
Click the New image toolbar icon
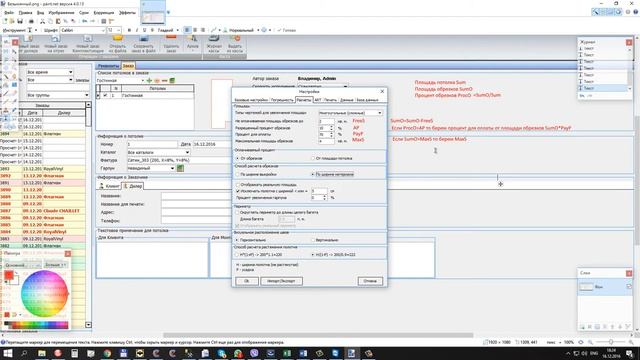(x=5, y=21)
